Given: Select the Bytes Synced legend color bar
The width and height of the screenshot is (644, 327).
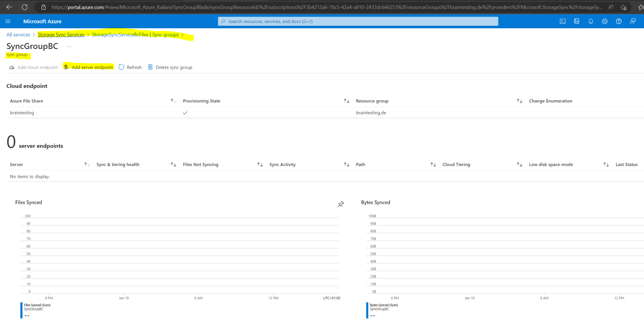Looking at the screenshot, I should 367,310.
